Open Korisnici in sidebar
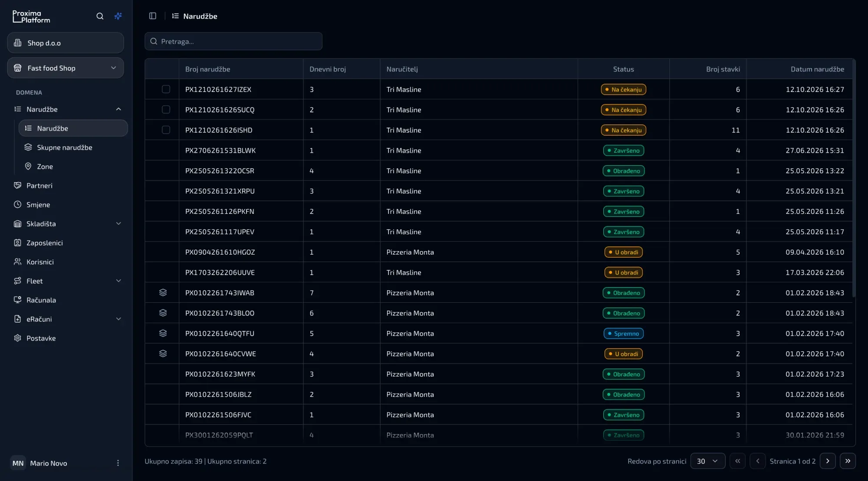868x481 pixels. tap(67, 262)
